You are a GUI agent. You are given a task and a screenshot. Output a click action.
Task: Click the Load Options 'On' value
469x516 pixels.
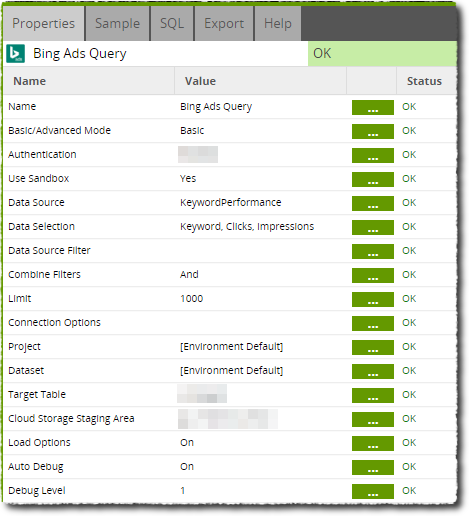pyautogui.click(x=187, y=442)
